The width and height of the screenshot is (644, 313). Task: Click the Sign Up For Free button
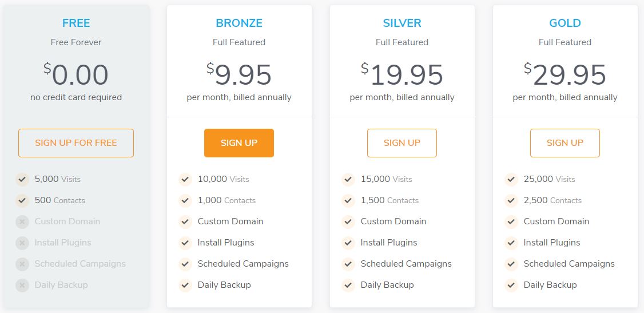pos(76,143)
